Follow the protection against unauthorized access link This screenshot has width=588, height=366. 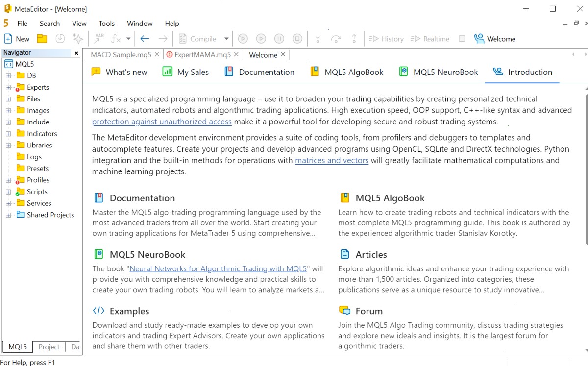(x=162, y=122)
